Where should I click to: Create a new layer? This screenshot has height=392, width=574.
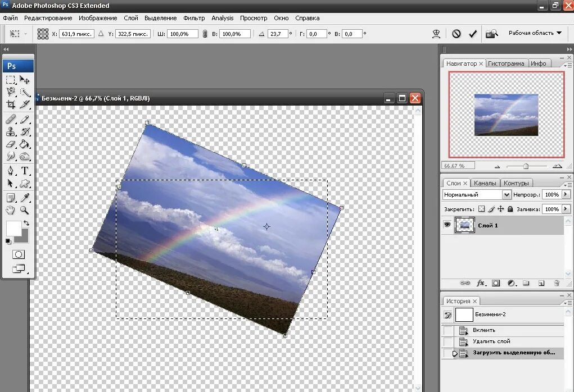541,283
